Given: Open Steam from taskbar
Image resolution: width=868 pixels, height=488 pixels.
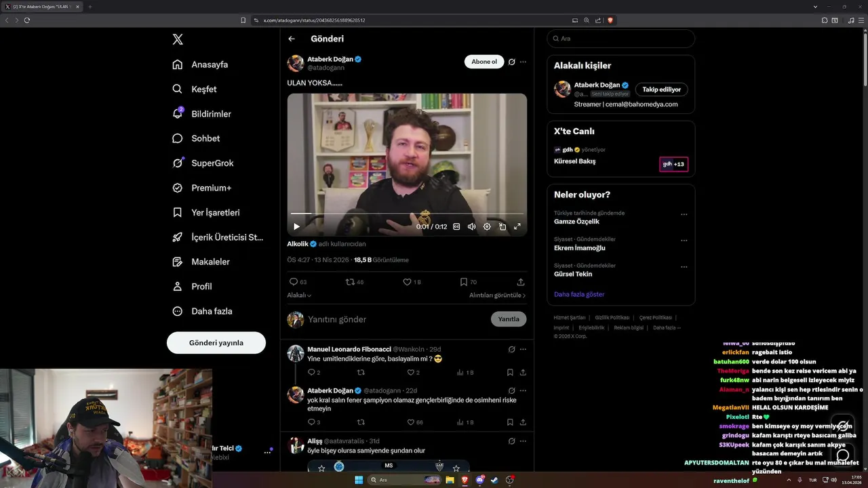Looking at the screenshot, I should (494, 480).
